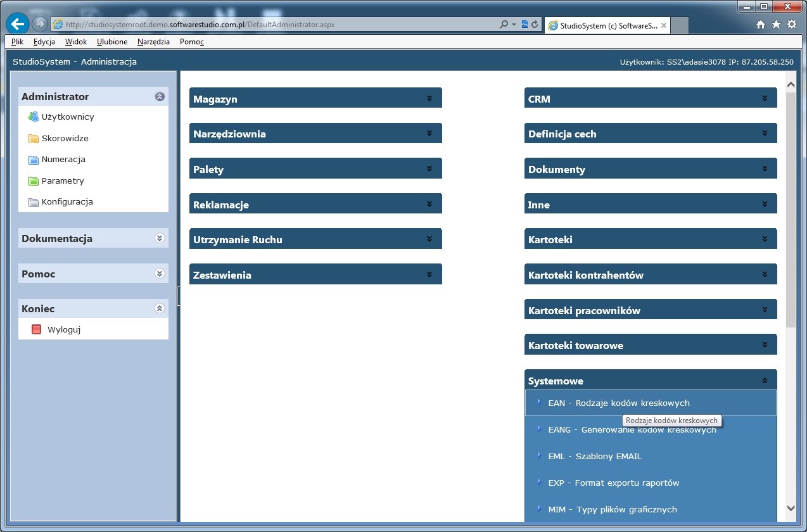Click the red Wyloguj icon
Image resolution: width=807 pixels, height=532 pixels.
(x=36, y=329)
